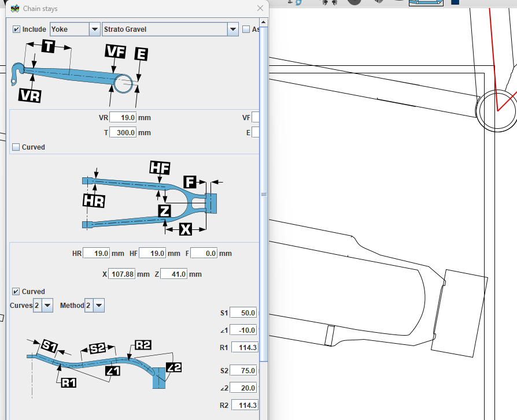Expand the Strato Gravel dropdown
This screenshot has width=517, height=420.
(232, 29)
